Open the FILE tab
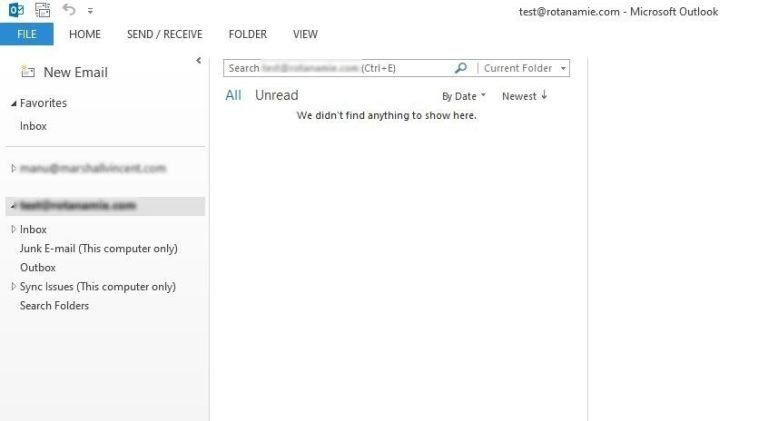 point(26,34)
